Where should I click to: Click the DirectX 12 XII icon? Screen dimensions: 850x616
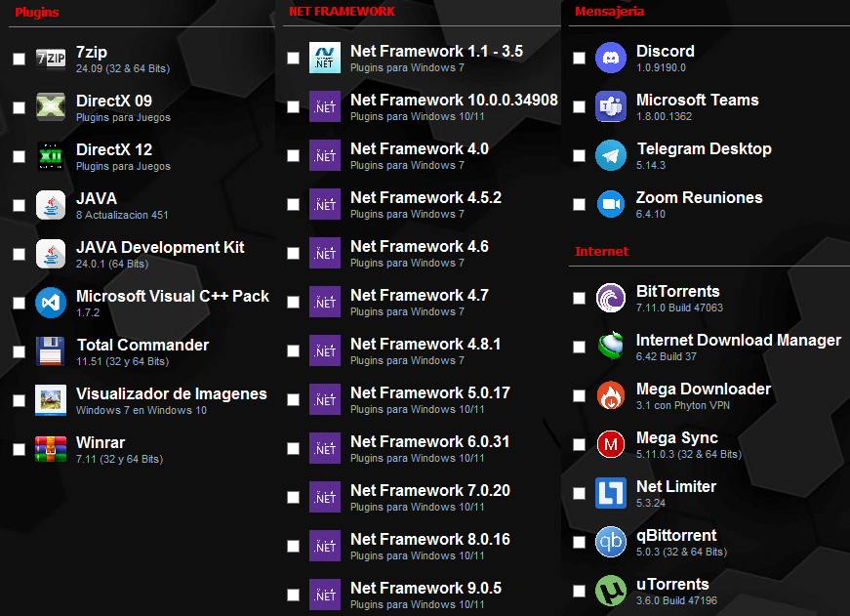[51, 155]
